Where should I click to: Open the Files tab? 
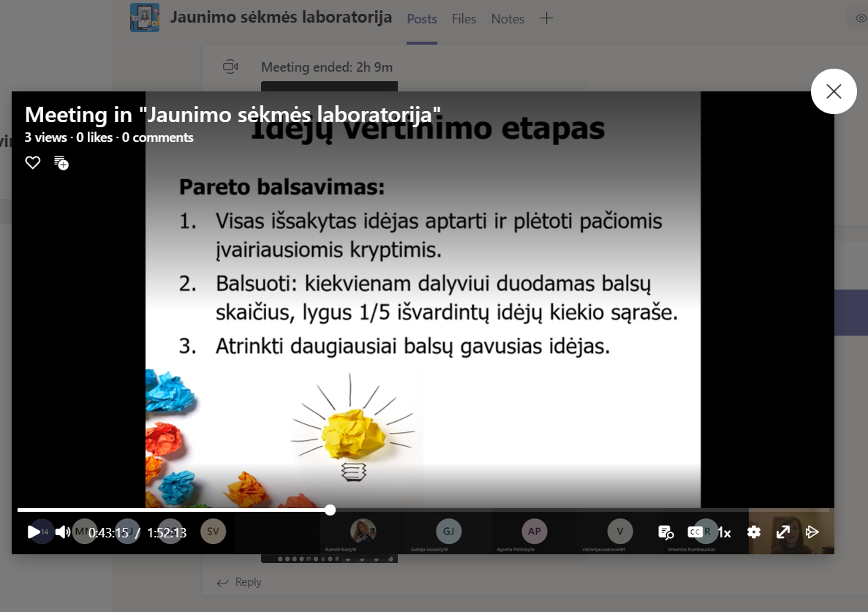(x=464, y=19)
